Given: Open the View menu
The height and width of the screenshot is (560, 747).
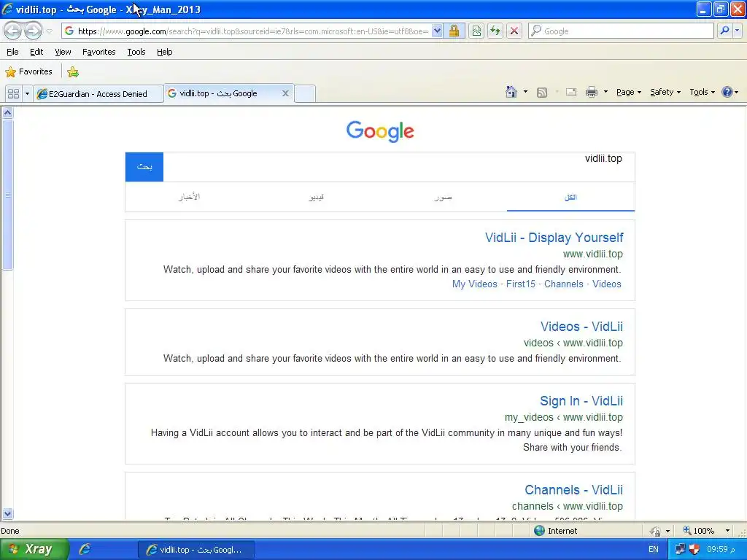Looking at the screenshot, I should coord(63,52).
